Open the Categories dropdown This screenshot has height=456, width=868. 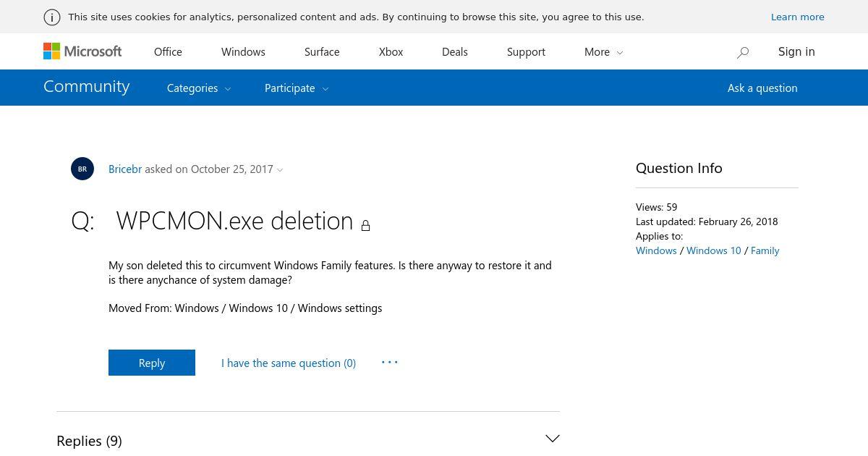coord(199,88)
